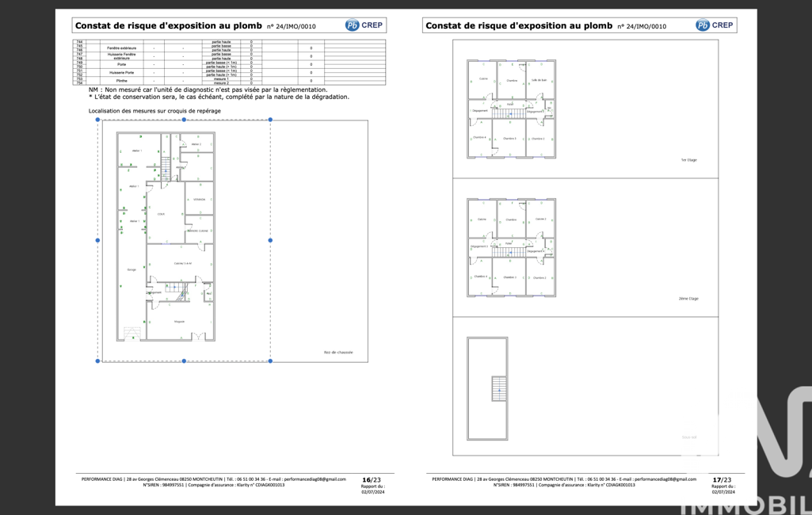This screenshot has height=515, width=812.
Task: Click the Pb CREP logo on page 17
Action: point(715,25)
